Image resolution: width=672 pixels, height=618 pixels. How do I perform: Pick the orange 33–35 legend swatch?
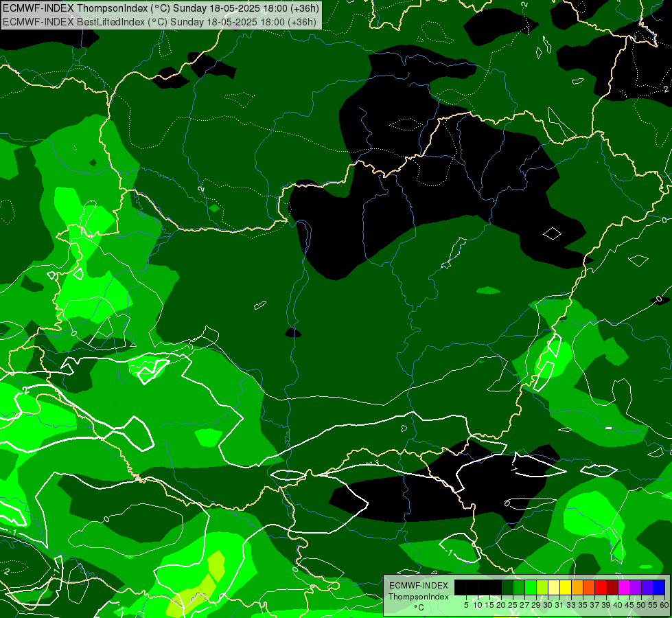pos(578,588)
